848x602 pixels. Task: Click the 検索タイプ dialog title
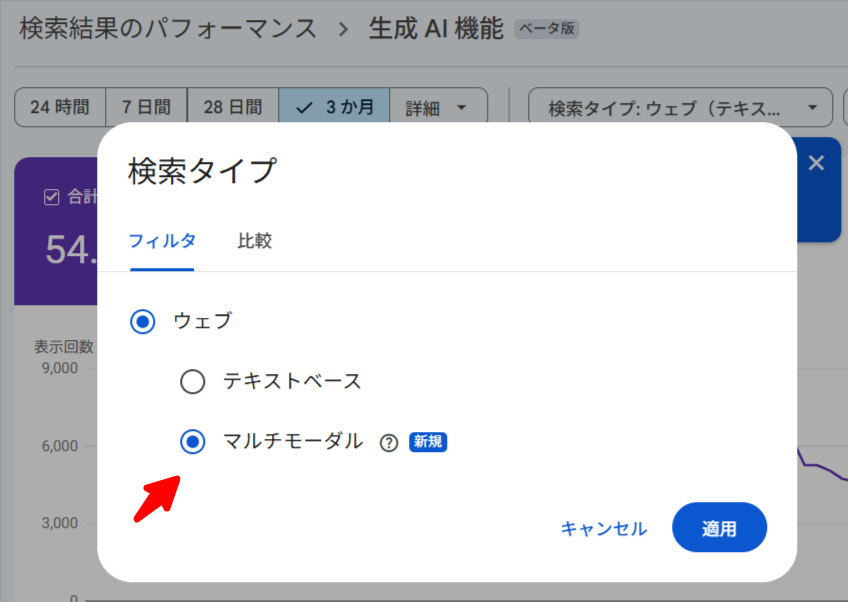pyautogui.click(x=202, y=171)
